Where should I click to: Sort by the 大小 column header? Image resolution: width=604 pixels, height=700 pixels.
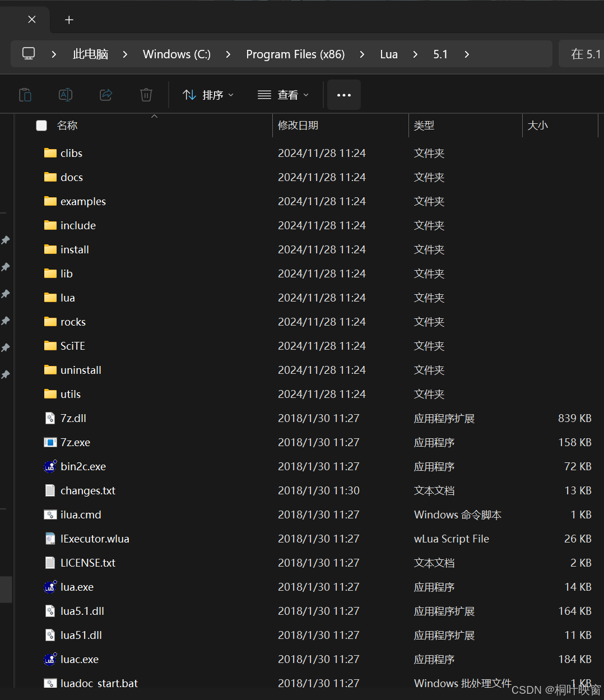(x=538, y=126)
